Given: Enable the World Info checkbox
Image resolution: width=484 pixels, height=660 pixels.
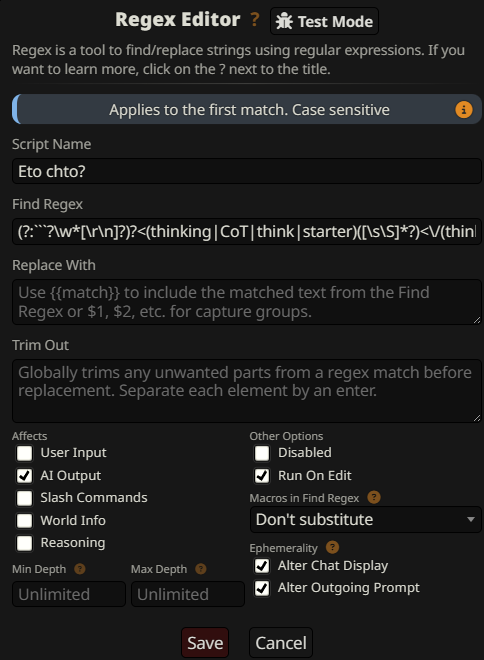Looking at the screenshot, I should click(x=24, y=521).
